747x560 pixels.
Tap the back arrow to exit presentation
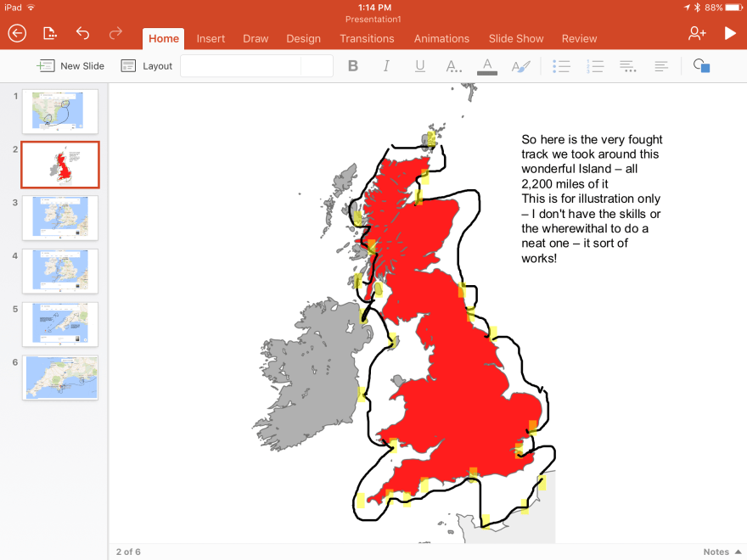click(17, 33)
